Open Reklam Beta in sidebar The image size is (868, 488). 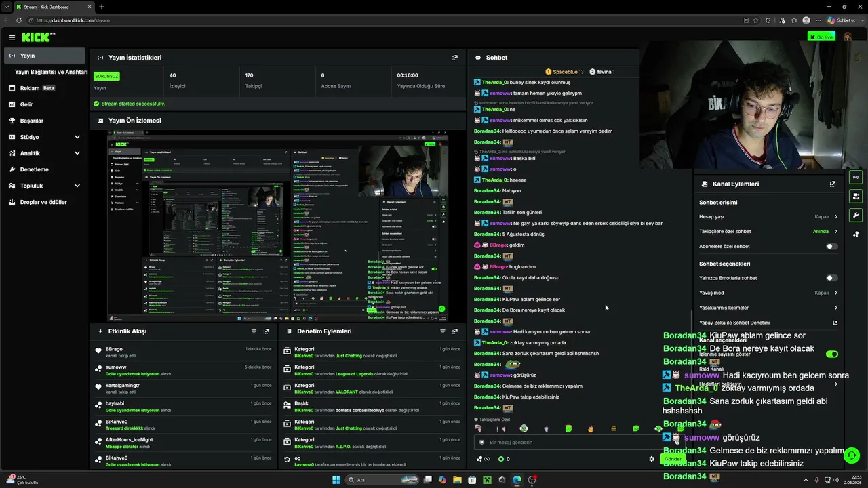[x=37, y=88]
